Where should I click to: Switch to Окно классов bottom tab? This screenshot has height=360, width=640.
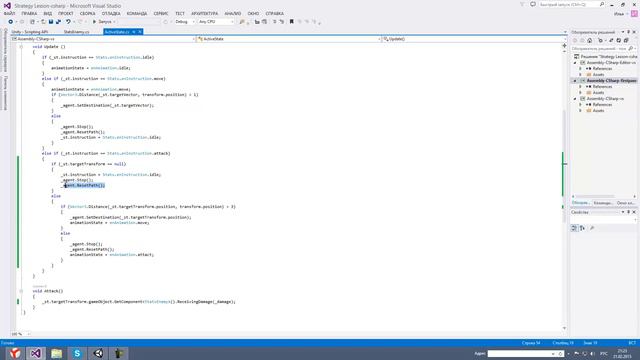pos(625,203)
